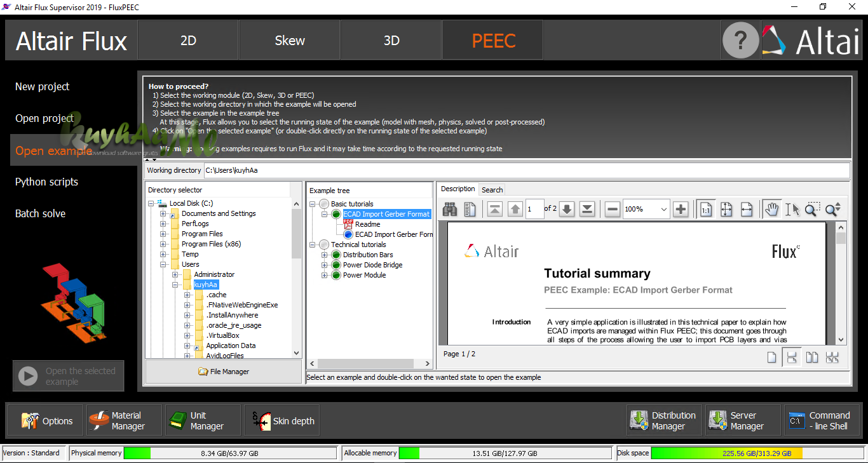Open the Distribution Manager
868x463 pixels.
665,420
